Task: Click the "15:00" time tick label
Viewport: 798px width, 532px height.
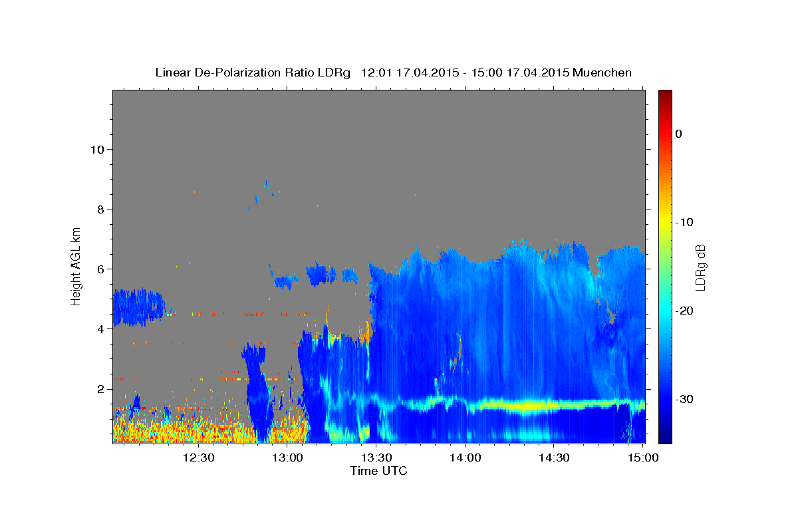Action: tap(643, 458)
